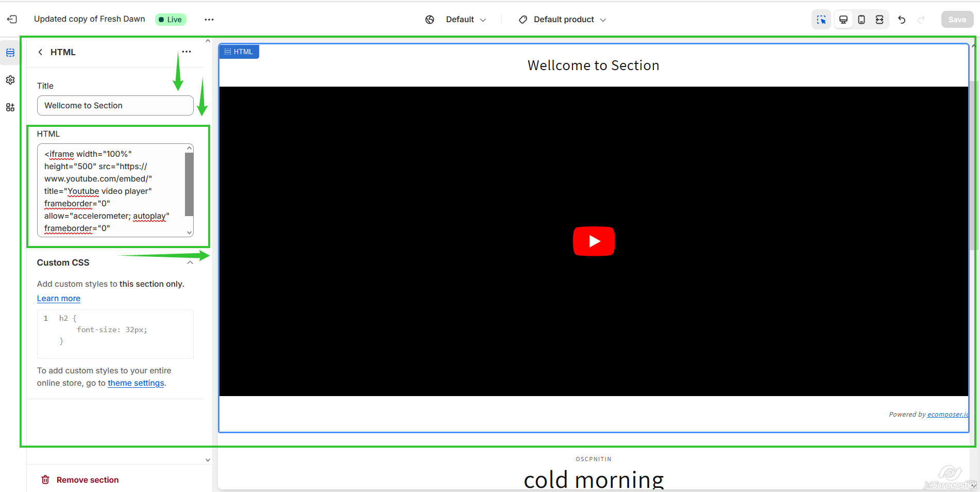Toggle the inspector selection tool
The height and width of the screenshot is (492, 980).
tap(821, 20)
